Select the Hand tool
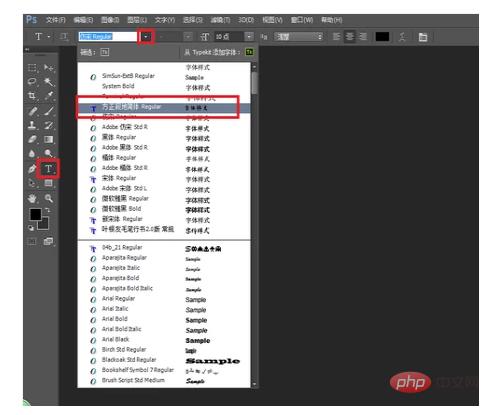This screenshot has width=489, height=415. 32,199
